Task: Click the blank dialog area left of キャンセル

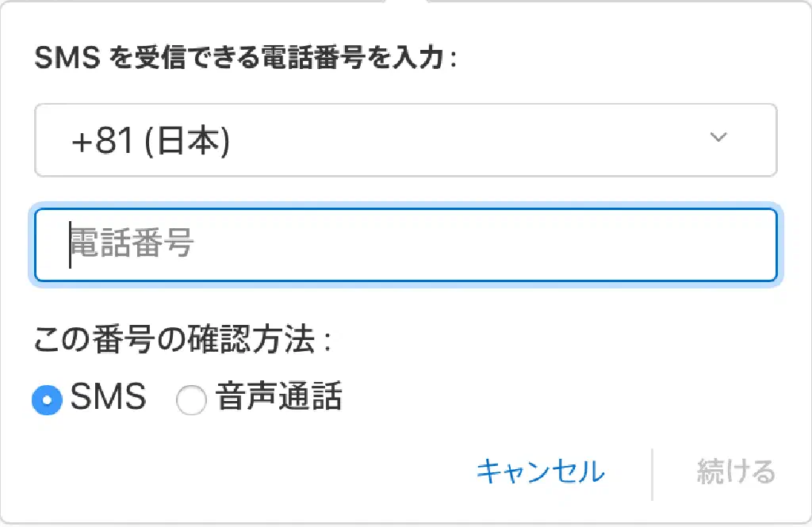Action: [x=238, y=472]
